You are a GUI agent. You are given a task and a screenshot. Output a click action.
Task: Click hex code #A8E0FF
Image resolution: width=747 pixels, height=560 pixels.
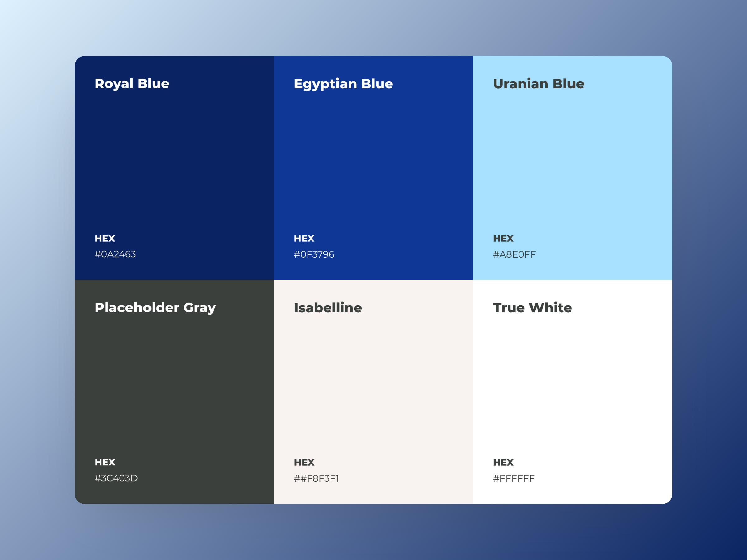[x=514, y=254]
